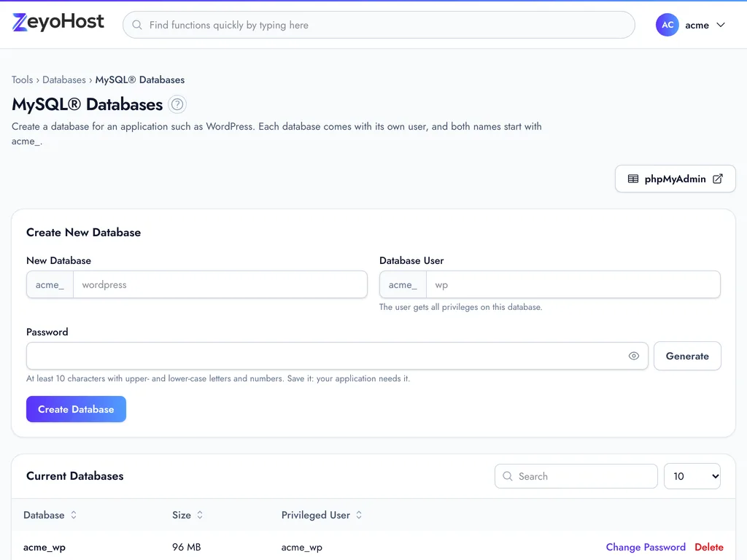Toggle password visibility eye icon

point(634,356)
